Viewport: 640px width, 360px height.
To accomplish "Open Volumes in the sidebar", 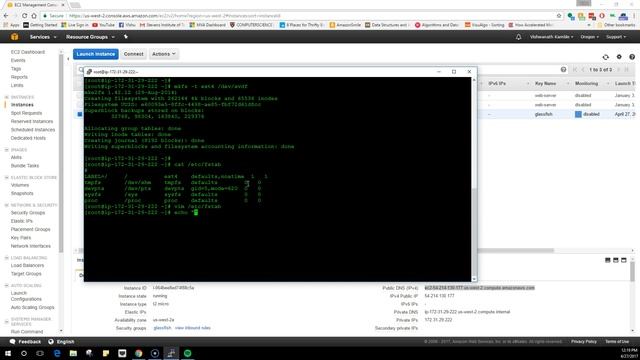I will point(20,185).
